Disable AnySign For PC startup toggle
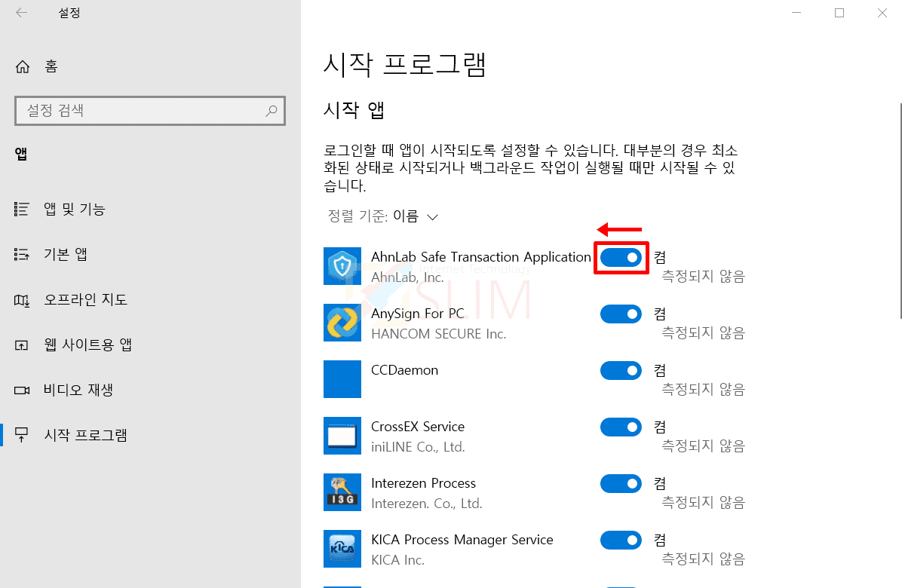Viewport: 902px width, 588px height. [621, 314]
